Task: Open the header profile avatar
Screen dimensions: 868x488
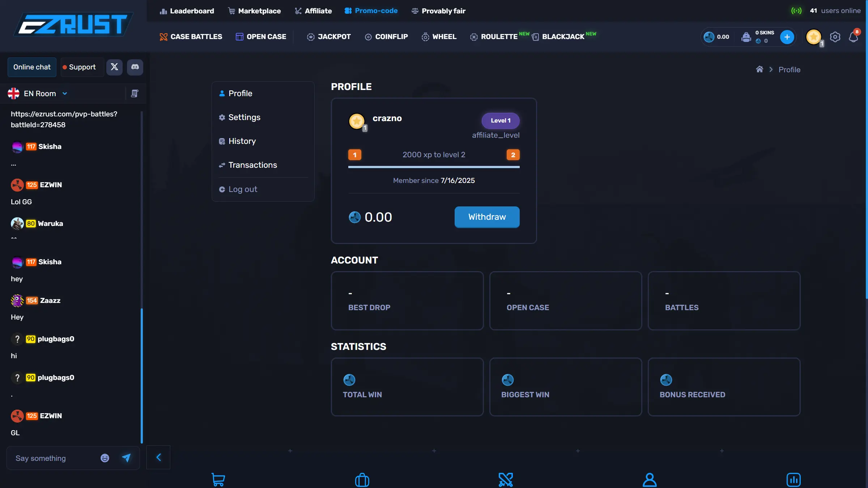Action: [x=814, y=37]
